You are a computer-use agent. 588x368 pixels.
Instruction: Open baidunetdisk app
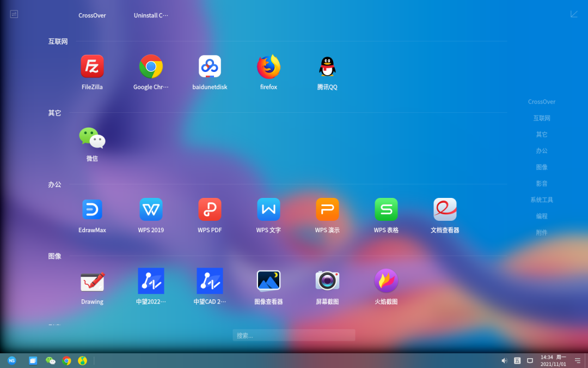coord(210,67)
